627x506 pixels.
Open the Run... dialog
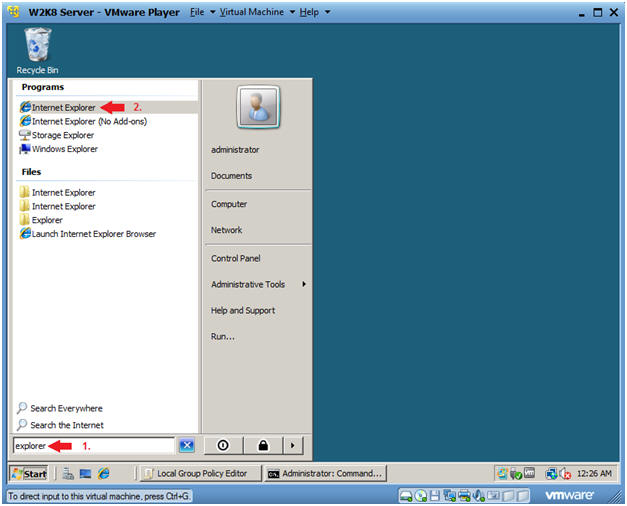[x=223, y=336]
